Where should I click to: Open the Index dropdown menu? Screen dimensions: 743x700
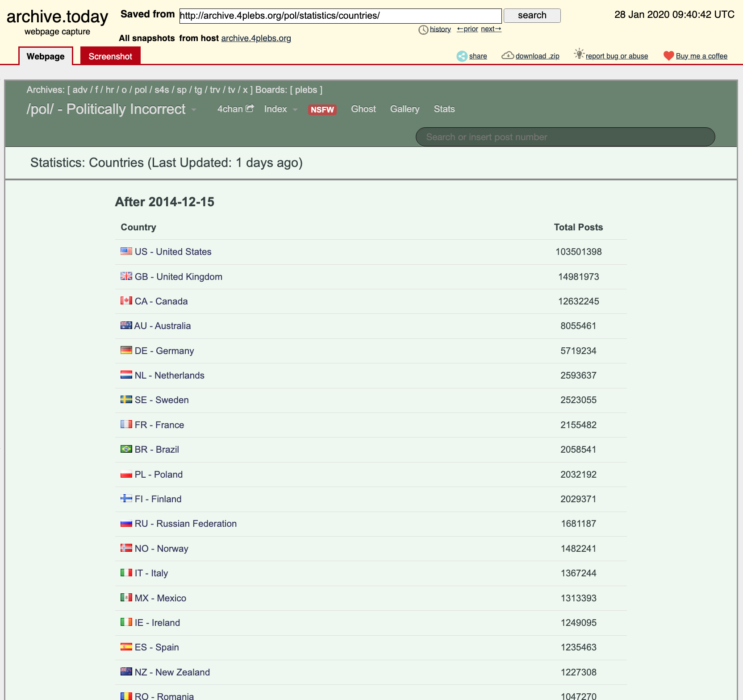pos(280,109)
